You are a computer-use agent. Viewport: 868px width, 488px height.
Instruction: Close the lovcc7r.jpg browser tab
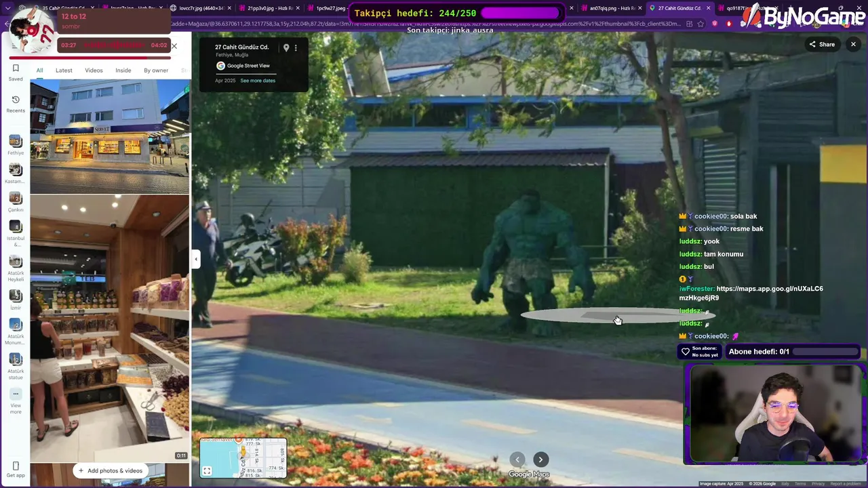[229, 8]
